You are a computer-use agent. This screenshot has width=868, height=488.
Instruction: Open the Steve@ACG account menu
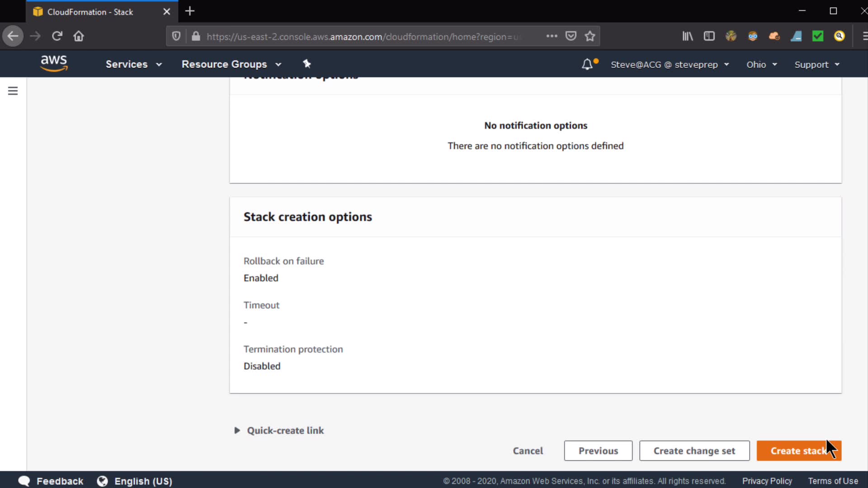pos(670,65)
